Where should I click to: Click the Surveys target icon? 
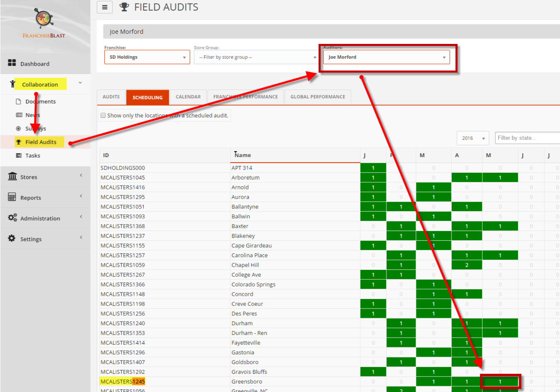click(x=18, y=128)
